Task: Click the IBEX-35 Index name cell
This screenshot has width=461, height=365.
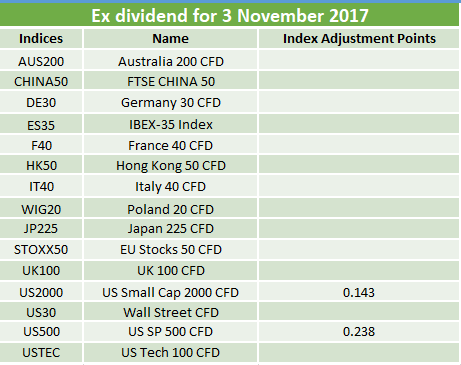Action: click(170, 125)
